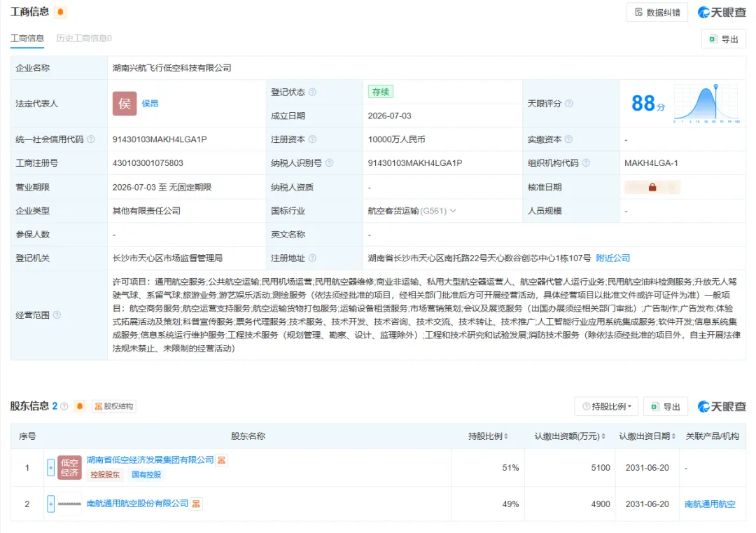Click the 侯 avatar thumbnail
The height and width of the screenshot is (533, 756).
125,103
